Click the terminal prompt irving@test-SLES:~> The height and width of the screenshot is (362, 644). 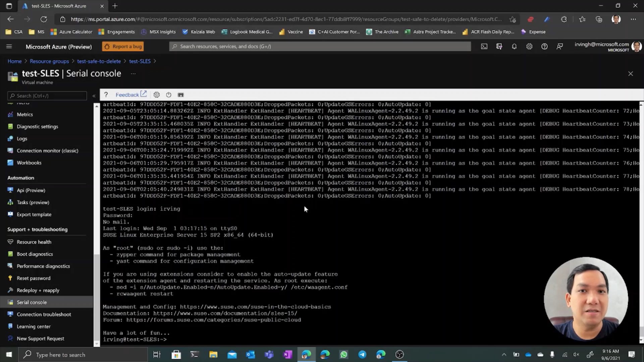coord(135,340)
